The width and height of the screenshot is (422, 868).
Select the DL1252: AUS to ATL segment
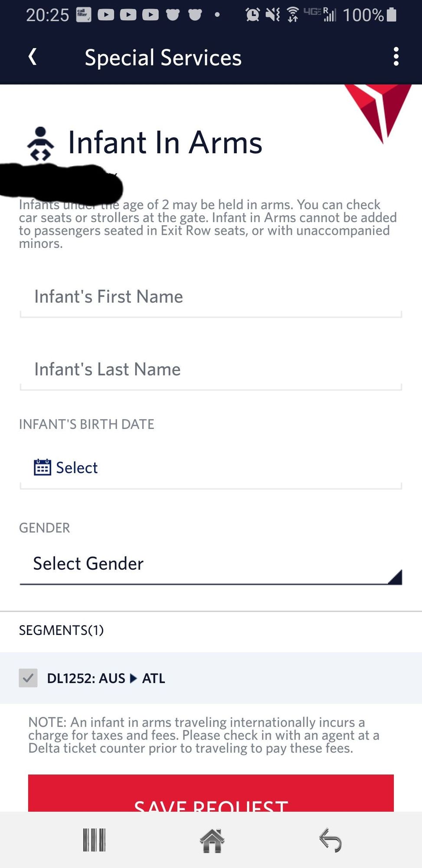211,678
